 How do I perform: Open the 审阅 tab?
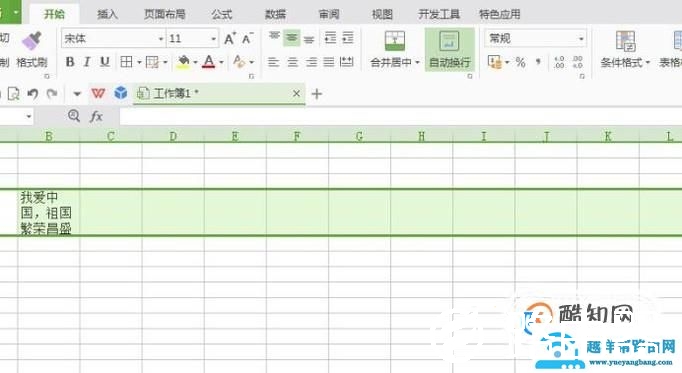pyautogui.click(x=329, y=14)
